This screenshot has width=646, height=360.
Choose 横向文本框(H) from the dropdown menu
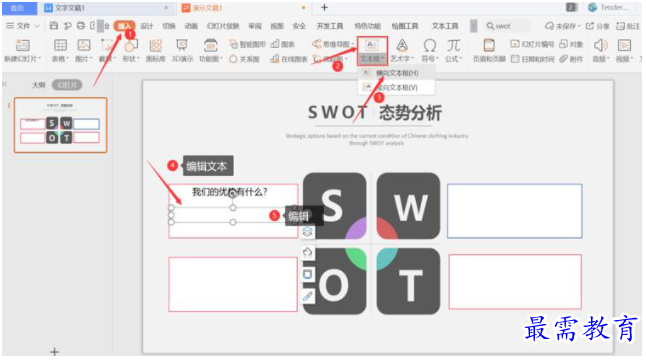[x=396, y=73]
